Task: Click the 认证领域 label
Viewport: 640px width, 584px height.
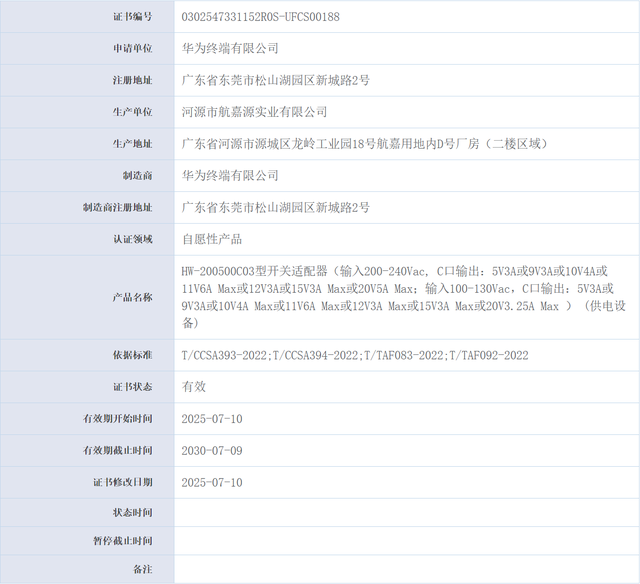Action: (133, 239)
